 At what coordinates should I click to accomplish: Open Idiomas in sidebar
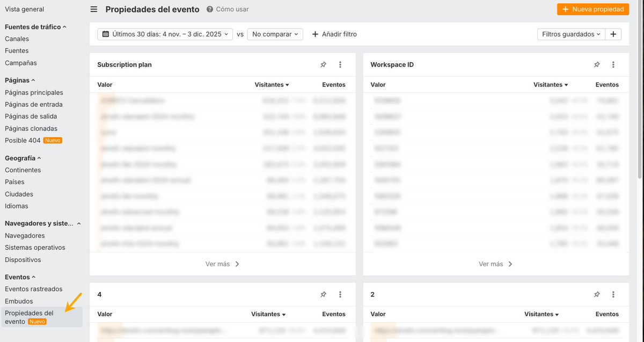[x=17, y=206]
